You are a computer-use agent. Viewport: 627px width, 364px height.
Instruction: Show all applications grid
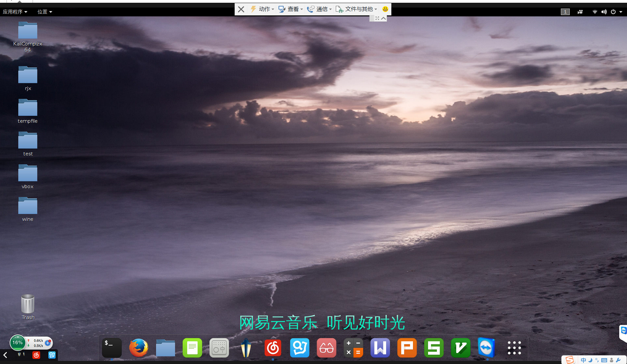tap(514, 348)
